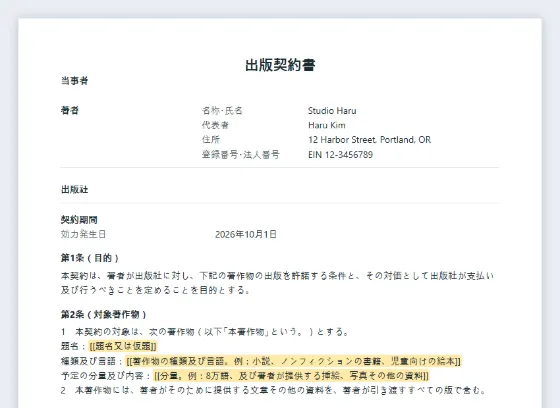This screenshot has height=408, width=560.
Task: Click clause 2 本著作物には、著者がそのために提供する
Action: pyautogui.click(x=273, y=390)
